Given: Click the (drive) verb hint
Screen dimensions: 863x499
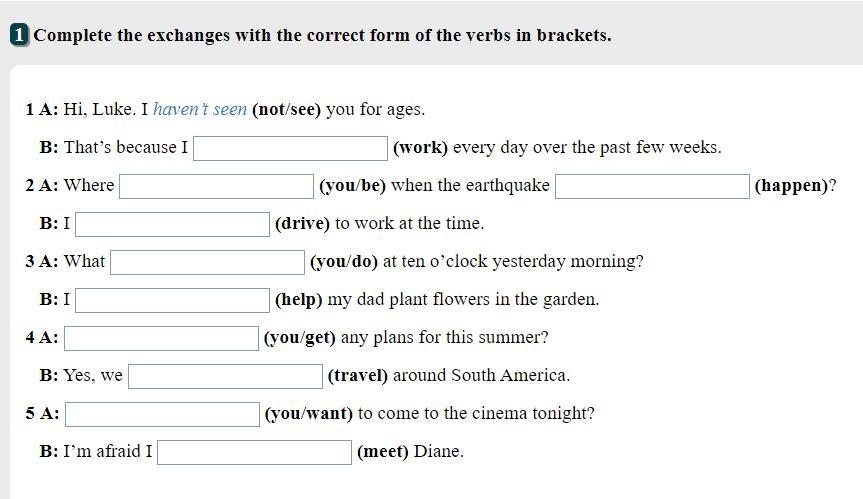Looking at the screenshot, I should point(302,224).
